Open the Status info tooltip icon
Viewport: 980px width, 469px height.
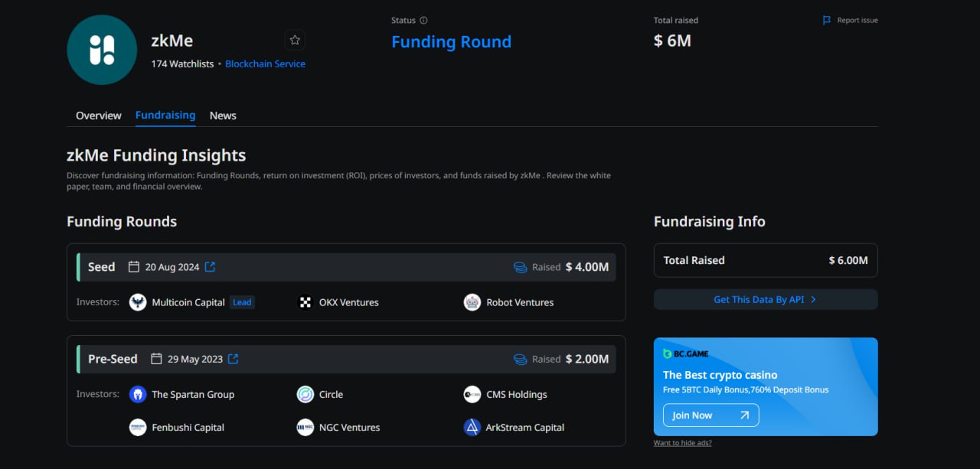423,21
